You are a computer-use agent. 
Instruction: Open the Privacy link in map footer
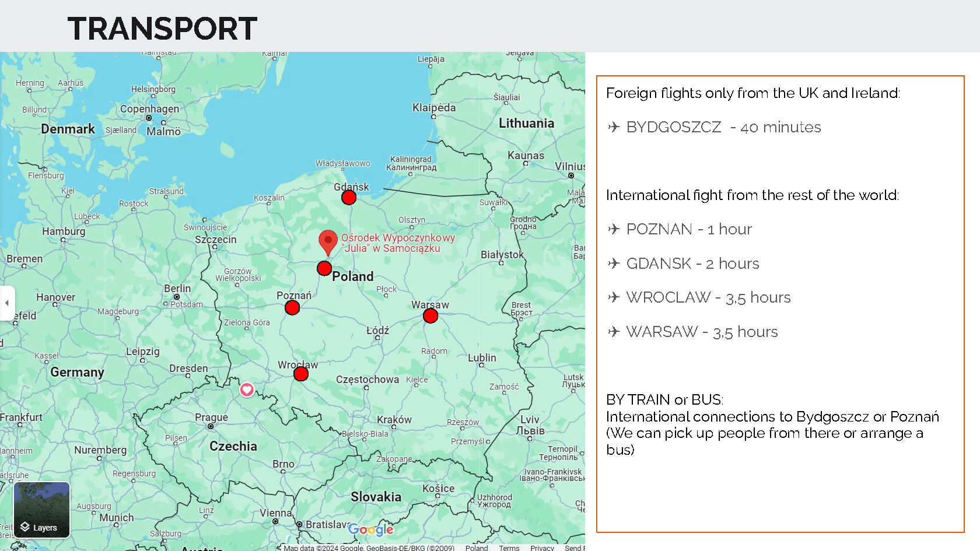click(542, 548)
